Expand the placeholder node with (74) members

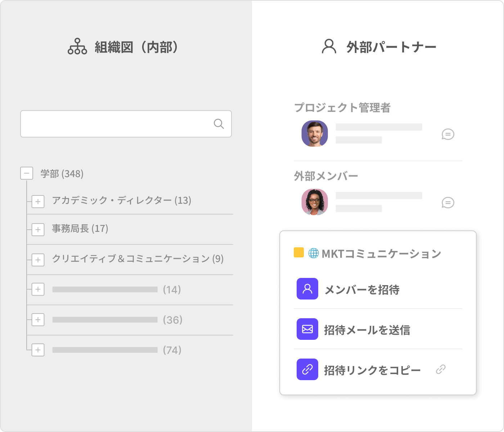pyautogui.click(x=38, y=350)
